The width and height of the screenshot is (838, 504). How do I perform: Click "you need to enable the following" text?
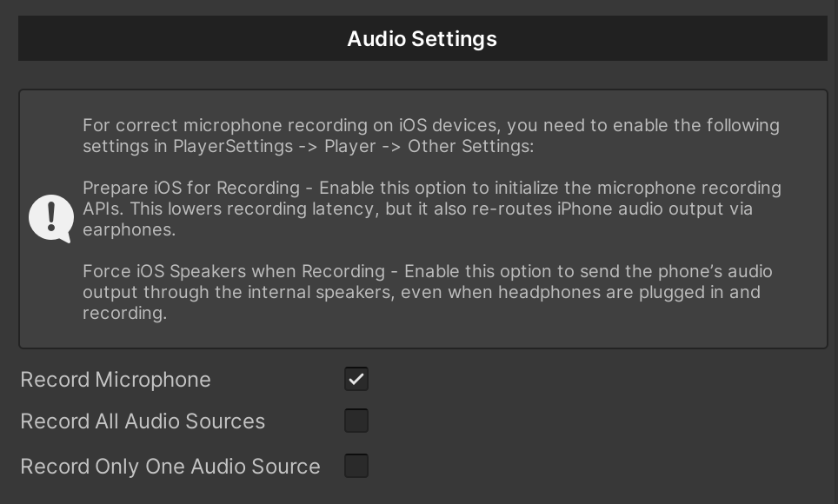pos(643,125)
